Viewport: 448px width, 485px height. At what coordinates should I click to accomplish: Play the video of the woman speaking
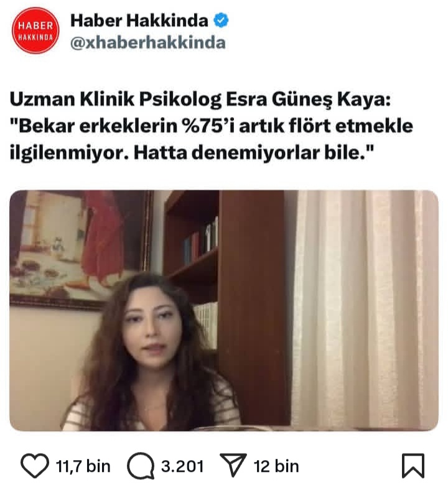coord(224,310)
